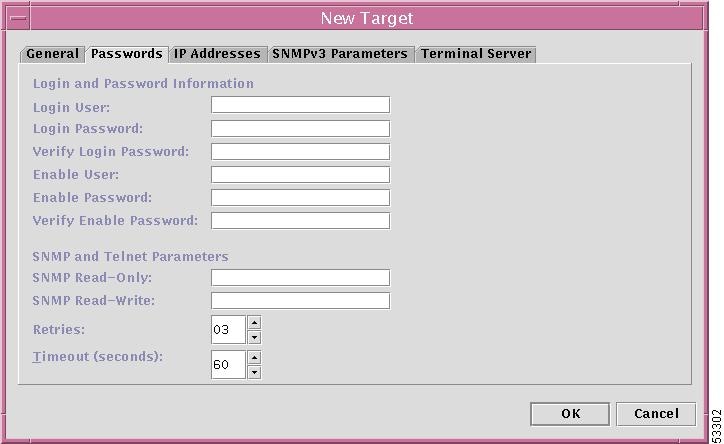Click the SNMP and Telnet Parameters heading

click(x=131, y=257)
